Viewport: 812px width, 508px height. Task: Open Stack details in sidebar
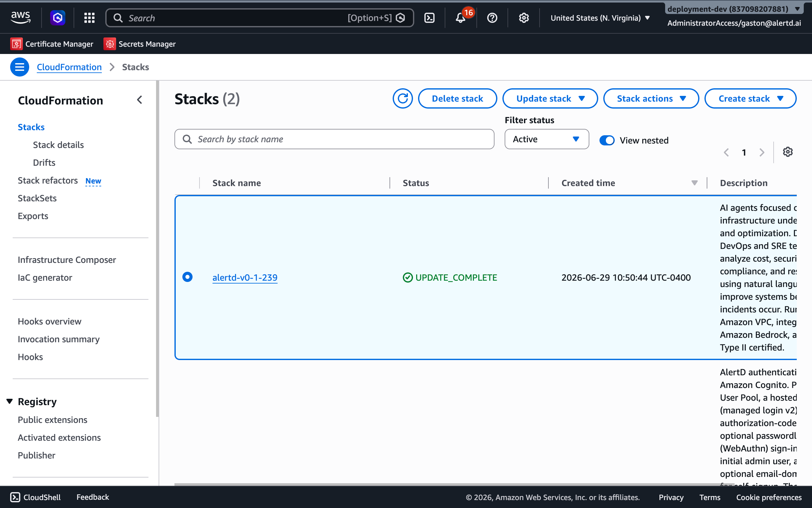click(x=58, y=145)
